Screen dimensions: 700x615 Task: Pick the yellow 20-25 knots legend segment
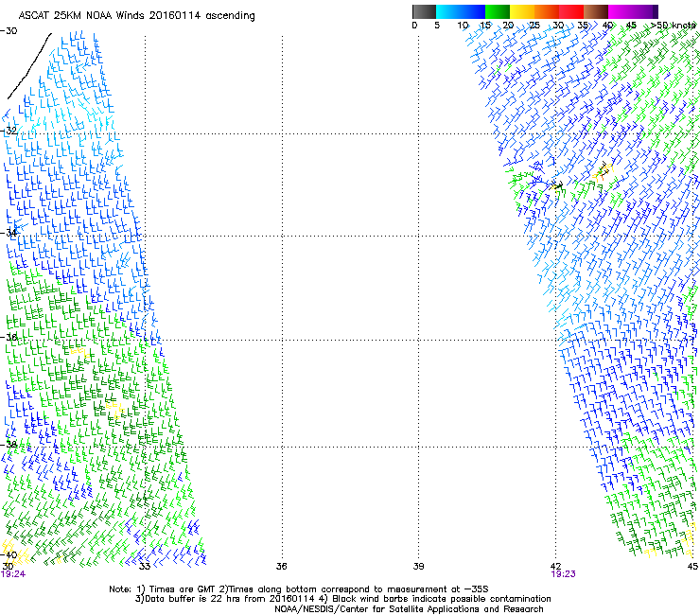pyautogui.click(x=522, y=11)
